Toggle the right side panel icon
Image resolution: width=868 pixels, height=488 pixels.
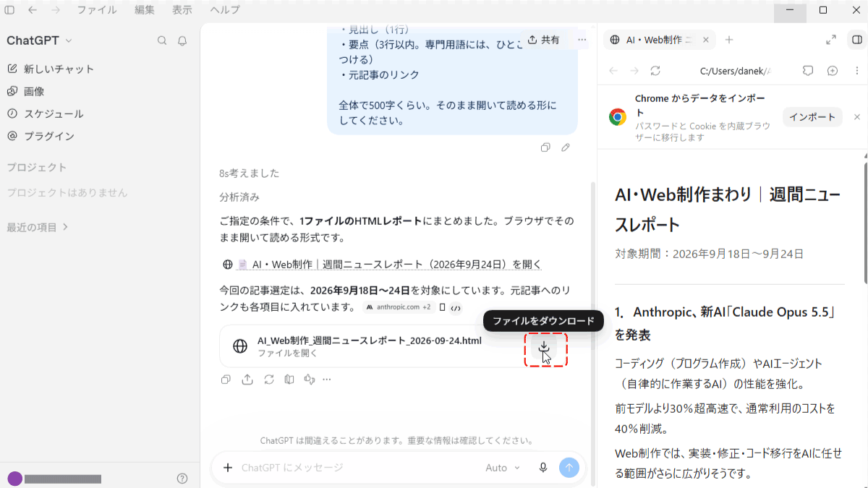(x=856, y=40)
